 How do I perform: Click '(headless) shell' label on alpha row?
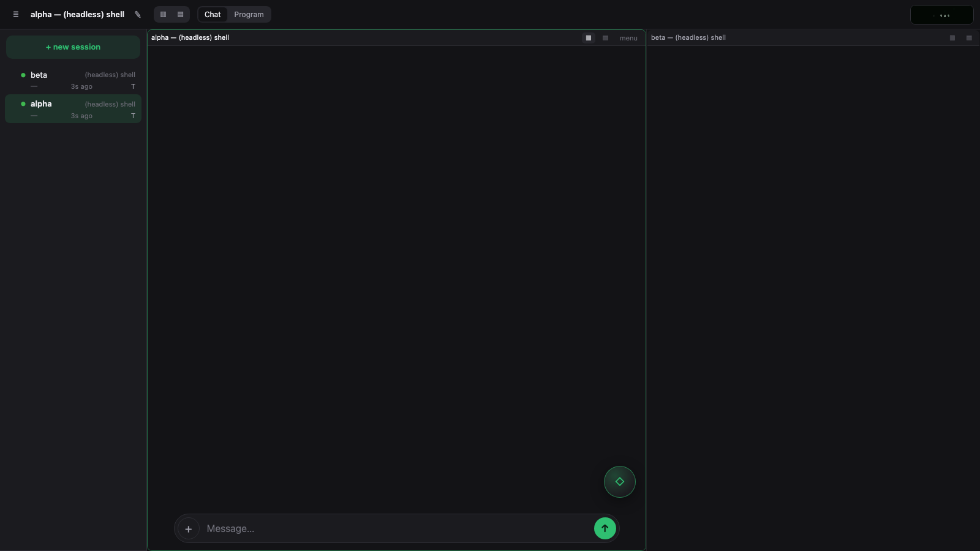[110, 104]
